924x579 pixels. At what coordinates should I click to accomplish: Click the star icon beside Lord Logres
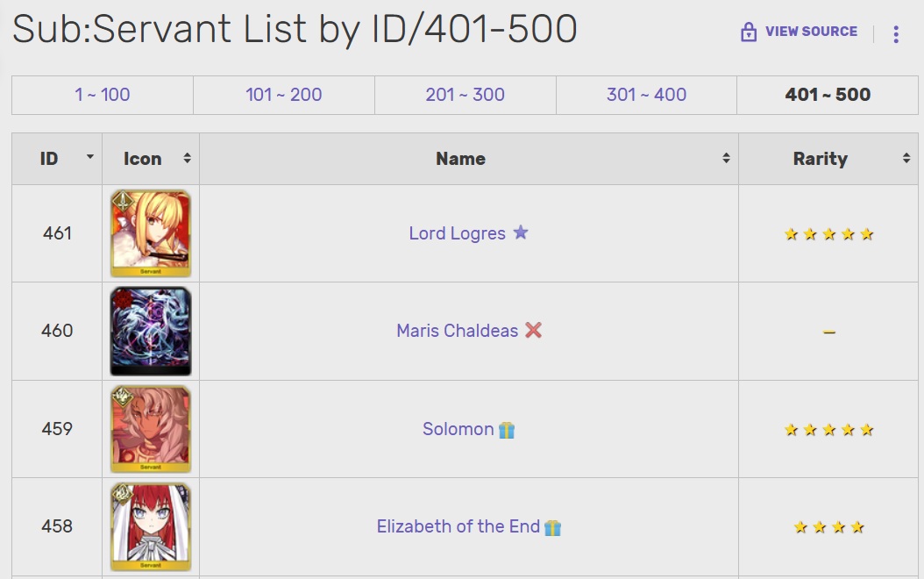(521, 232)
